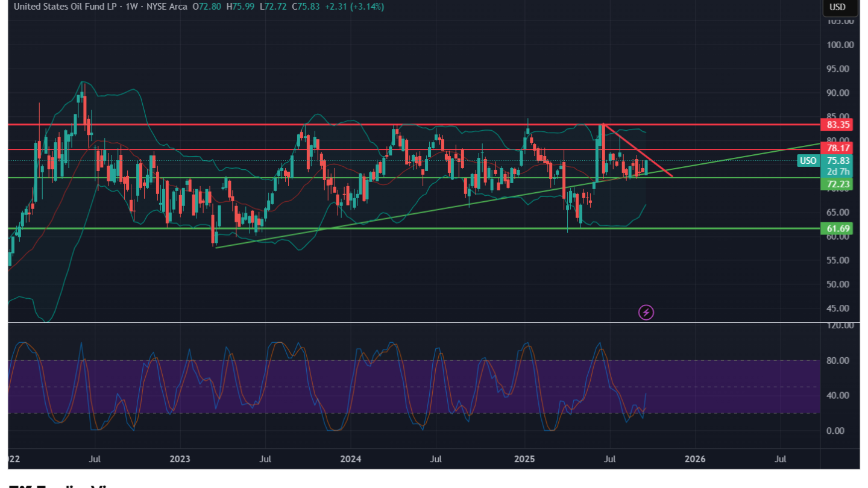Screen dimensions: 868x488
Task: Click the 100.00 level on price scale
Action: (840, 45)
